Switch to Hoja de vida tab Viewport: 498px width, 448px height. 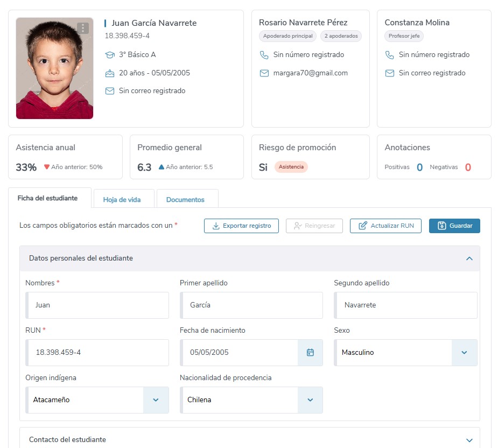point(122,200)
